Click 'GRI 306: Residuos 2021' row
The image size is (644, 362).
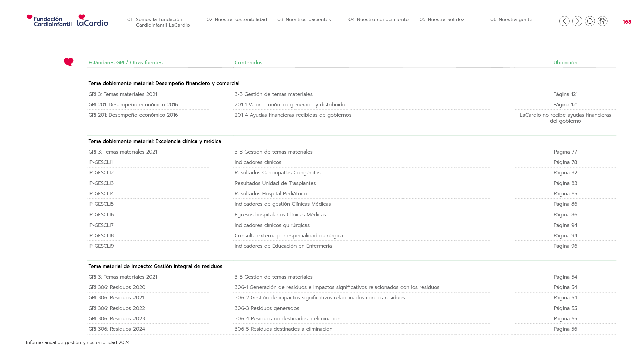tap(116, 298)
